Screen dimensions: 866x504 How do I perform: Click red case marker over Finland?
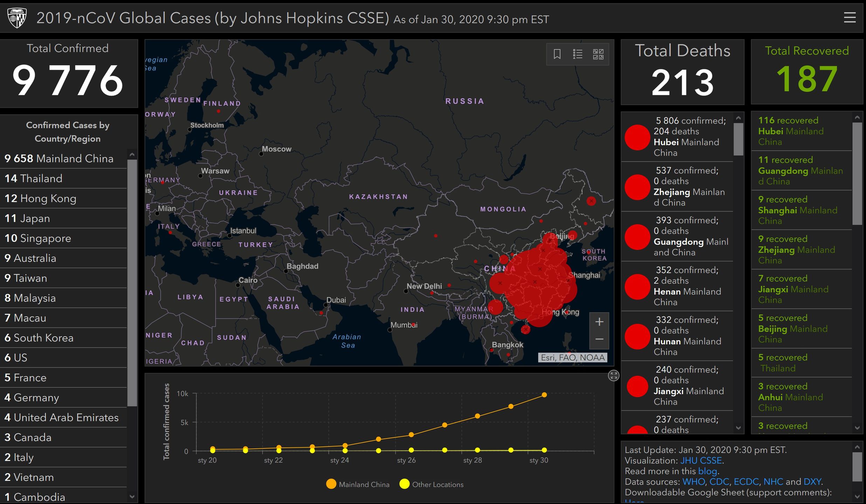[218, 111]
